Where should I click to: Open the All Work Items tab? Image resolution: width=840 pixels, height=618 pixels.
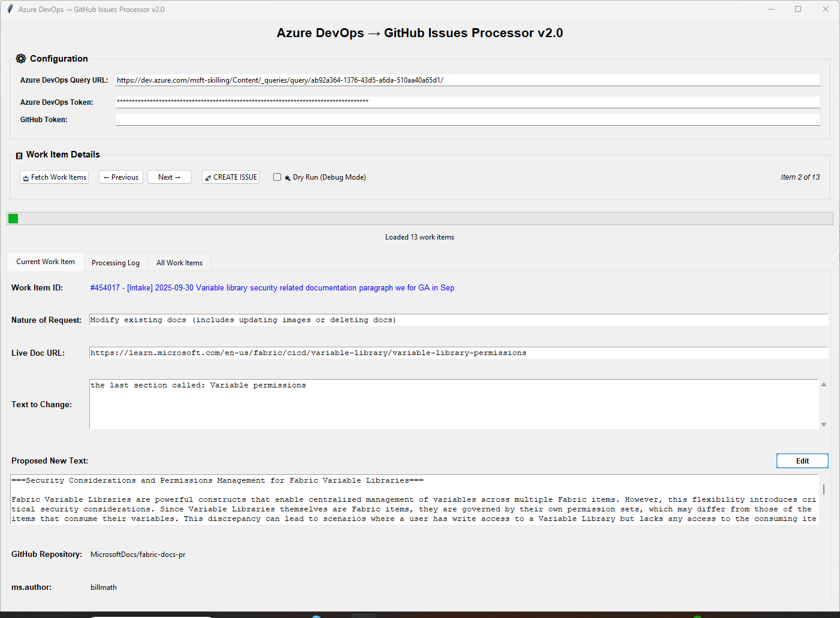click(x=180, y=263)
